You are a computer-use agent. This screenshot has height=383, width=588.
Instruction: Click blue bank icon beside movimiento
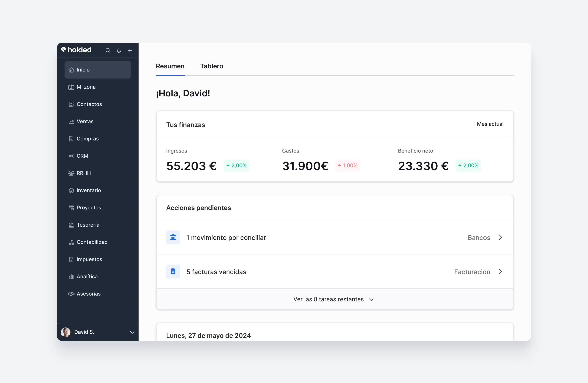(x=173, y=237)
